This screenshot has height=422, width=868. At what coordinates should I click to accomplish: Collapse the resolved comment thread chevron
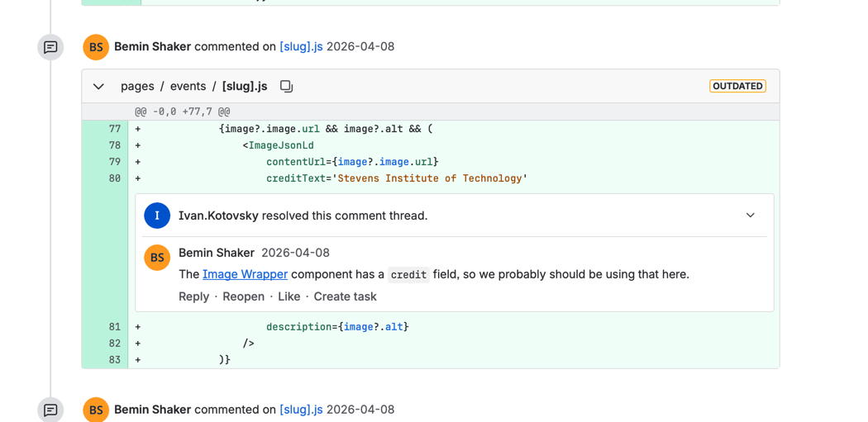750,216
